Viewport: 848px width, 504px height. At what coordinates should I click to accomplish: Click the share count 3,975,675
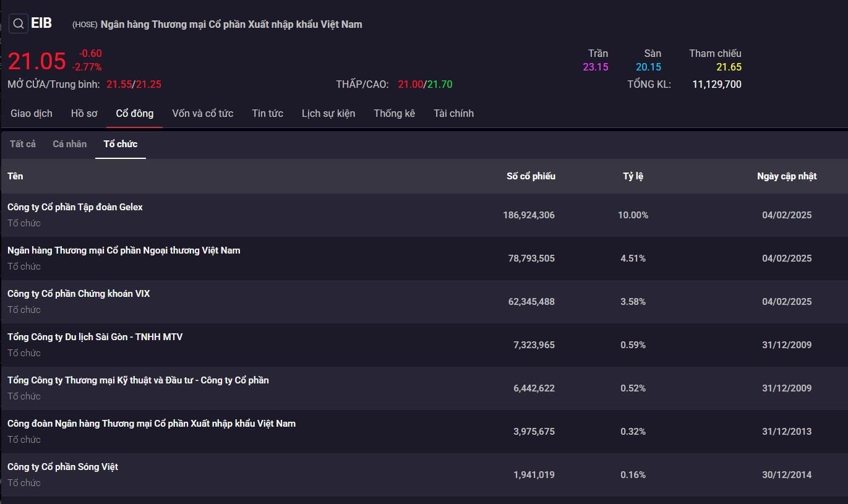click(x=534, y=432)
